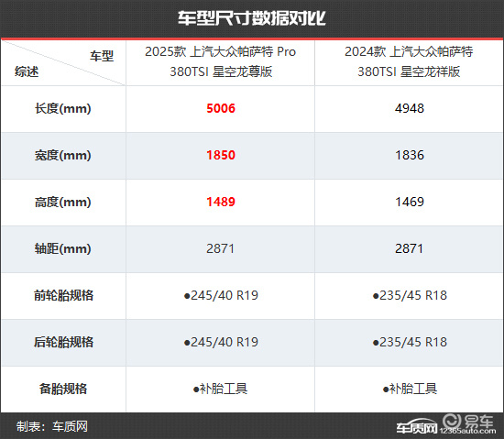The width and height of the screenshot is (504, 439).
Task: Click the 制表：车质网 credit text
Action: coord(52,426)
